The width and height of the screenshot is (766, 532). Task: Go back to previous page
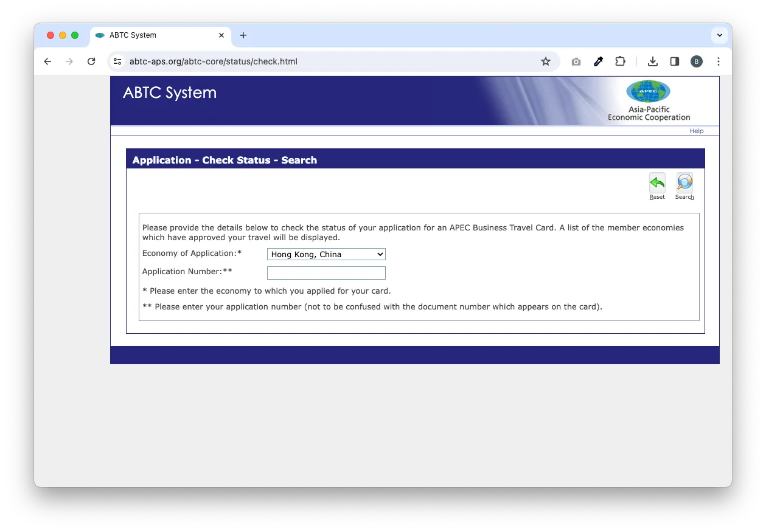47,61
